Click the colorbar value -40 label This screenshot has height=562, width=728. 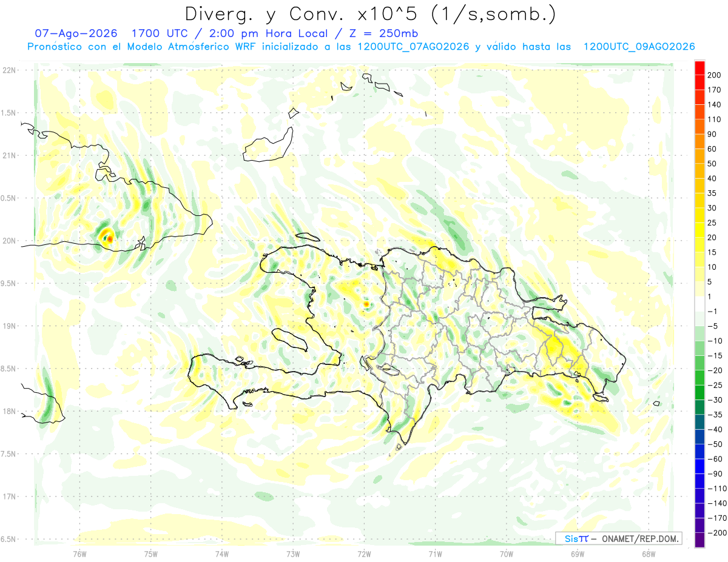click(x=715, y=429)
